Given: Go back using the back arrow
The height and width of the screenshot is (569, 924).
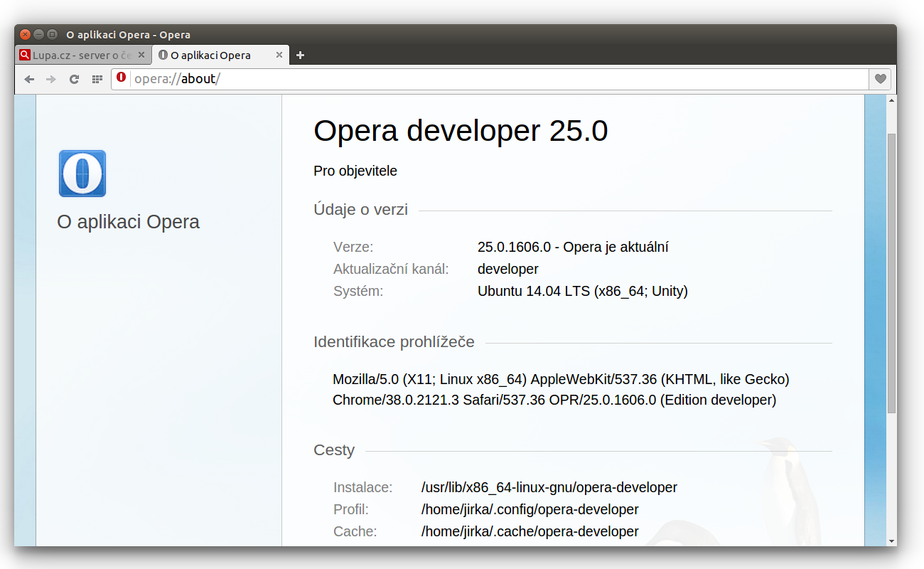Looking at the screenshot, I should click(x=29, y=79).
